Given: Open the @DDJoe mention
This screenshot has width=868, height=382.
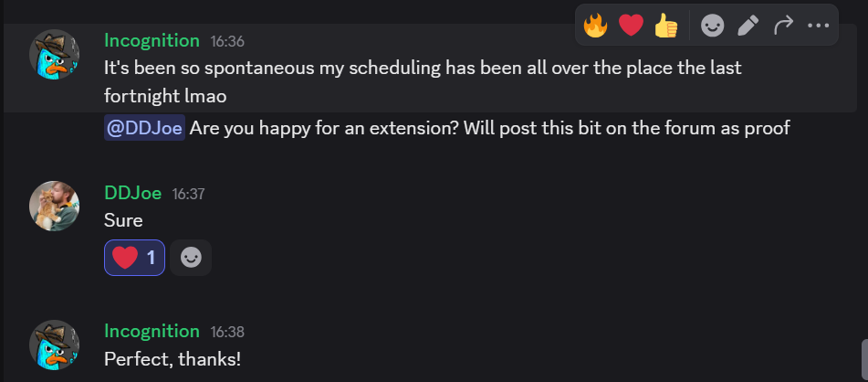Looking at the screenshot, I should tap(146, 129).
